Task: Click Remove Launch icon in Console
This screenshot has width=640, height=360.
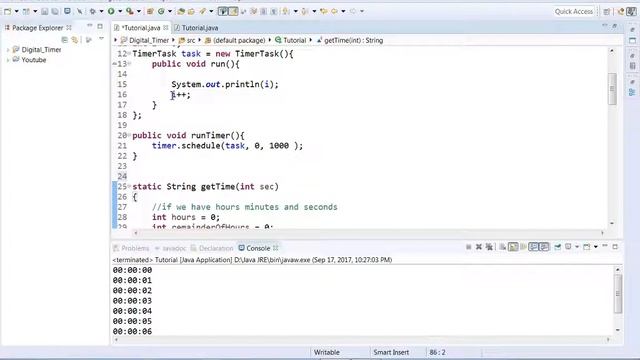Action: tap(479, 247)
